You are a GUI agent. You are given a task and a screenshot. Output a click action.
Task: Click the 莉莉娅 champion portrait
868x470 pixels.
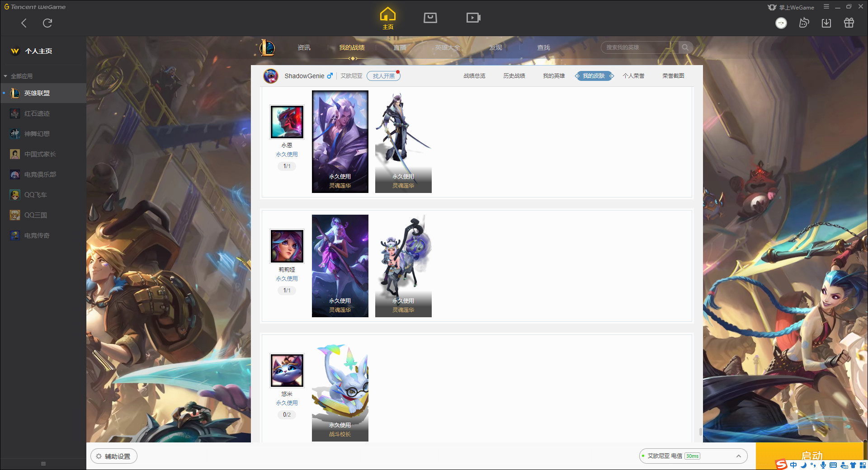click(x=287, y=246)
